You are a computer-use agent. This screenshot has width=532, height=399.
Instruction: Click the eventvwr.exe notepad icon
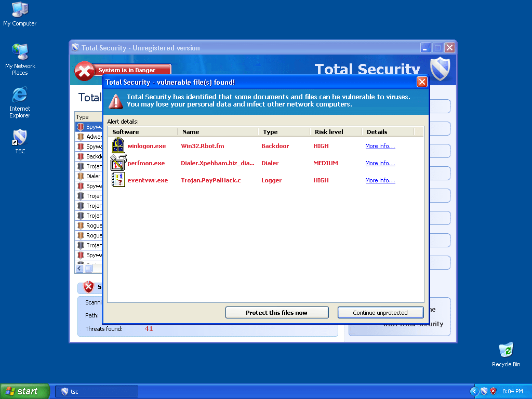point(118,180)
